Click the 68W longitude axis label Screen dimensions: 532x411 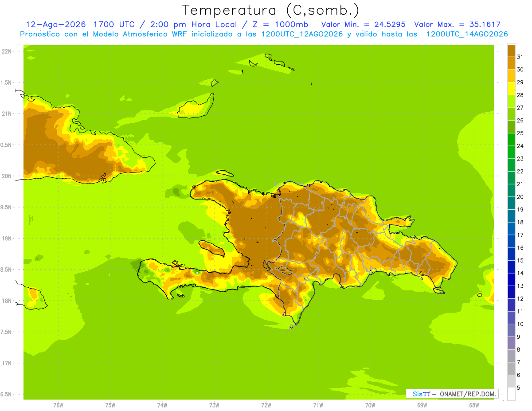[x=474, y=405]
